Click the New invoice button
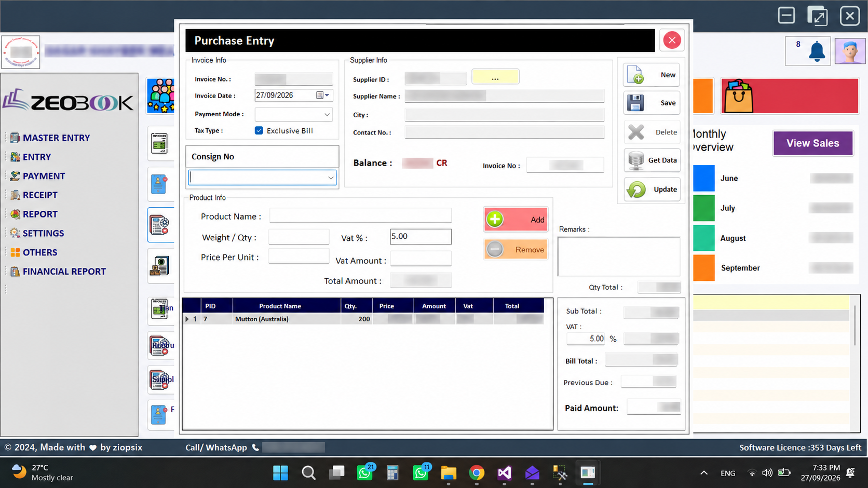This screenshot has height=488, width=868. click(x=652, y=75)
